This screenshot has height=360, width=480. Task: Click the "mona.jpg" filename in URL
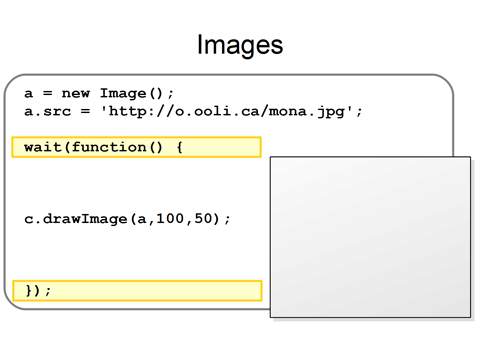click(x=306, y=111)
